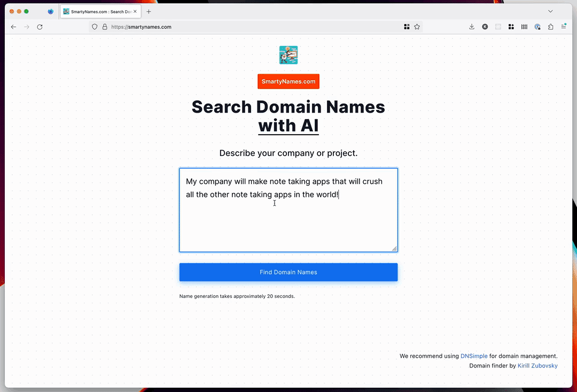Click the tracking protection shield icon
Screen dimensions: 577x392
pos(95,27)
